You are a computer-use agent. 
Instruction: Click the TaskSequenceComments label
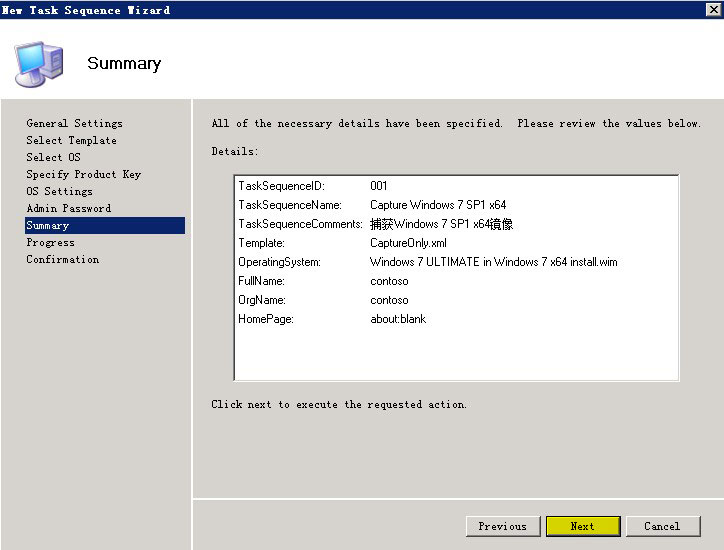point(301,224)
